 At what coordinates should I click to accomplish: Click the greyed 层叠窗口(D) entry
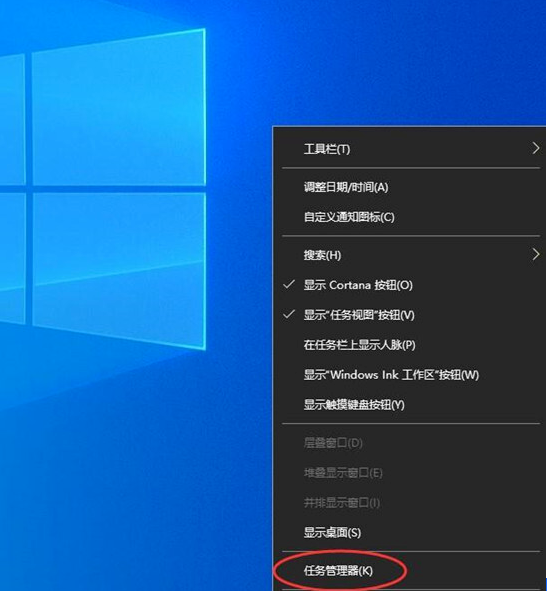410,443
